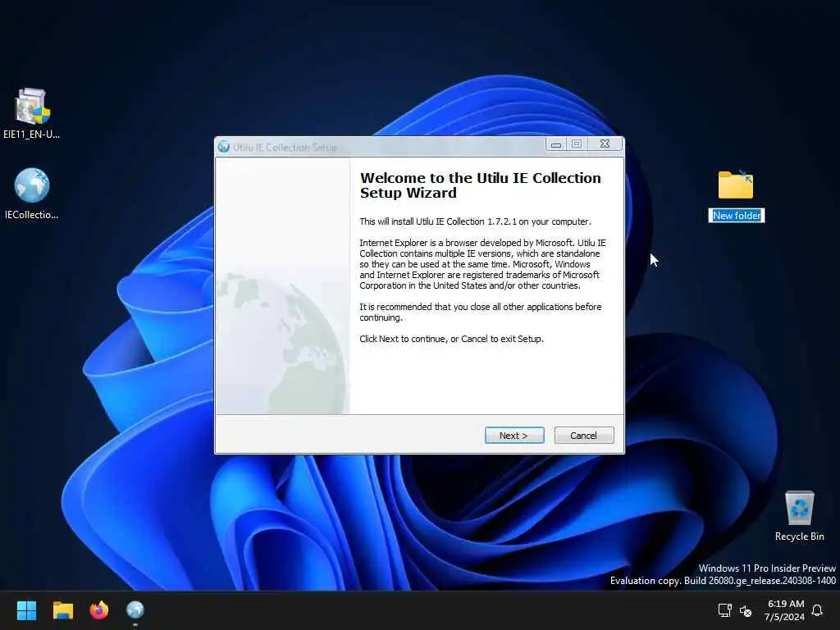The image size is (840, 630).
Task: Close the Utilu IE Collection Setup window
Action: [605, 144]
